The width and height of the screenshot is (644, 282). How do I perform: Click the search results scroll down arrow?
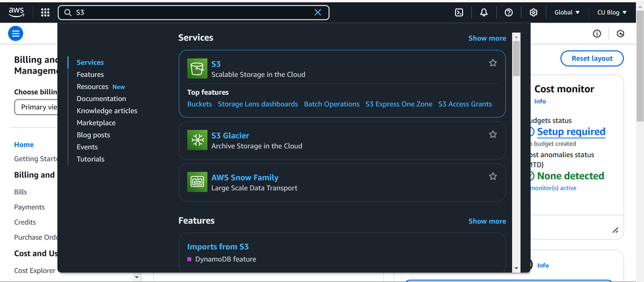coord(516,268)
